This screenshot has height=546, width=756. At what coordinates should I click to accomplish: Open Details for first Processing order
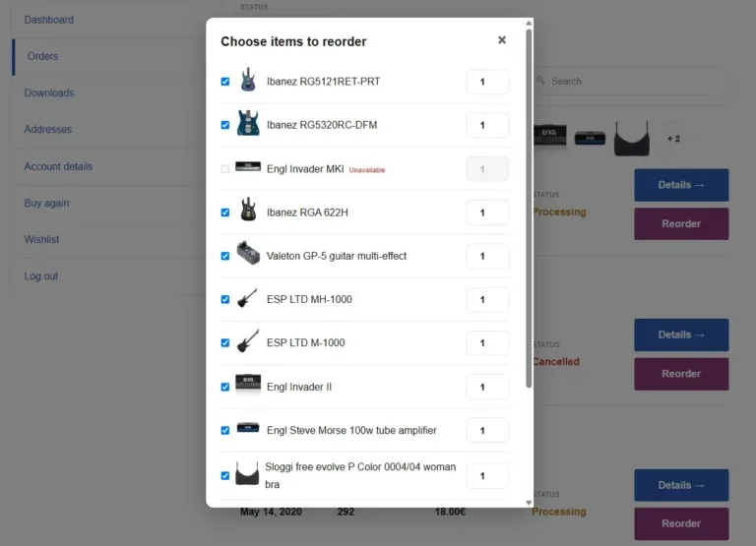[x=681, y=185]
